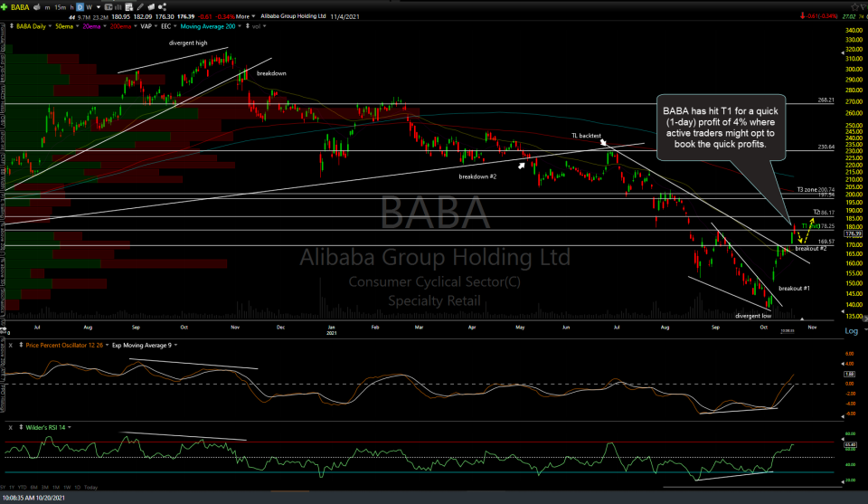Viewport: 868px width, 504px height.
Task: Select the YTD time range
Action: [x=22, y=488]
